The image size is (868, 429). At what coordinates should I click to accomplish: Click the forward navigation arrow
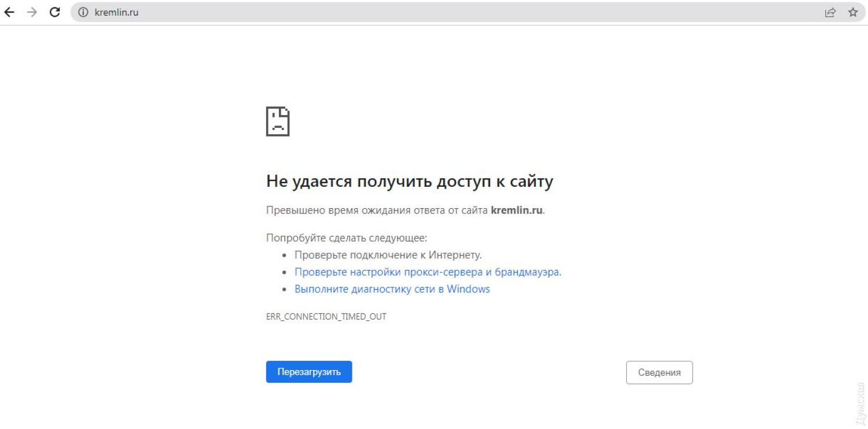click(x=32, y=12)
